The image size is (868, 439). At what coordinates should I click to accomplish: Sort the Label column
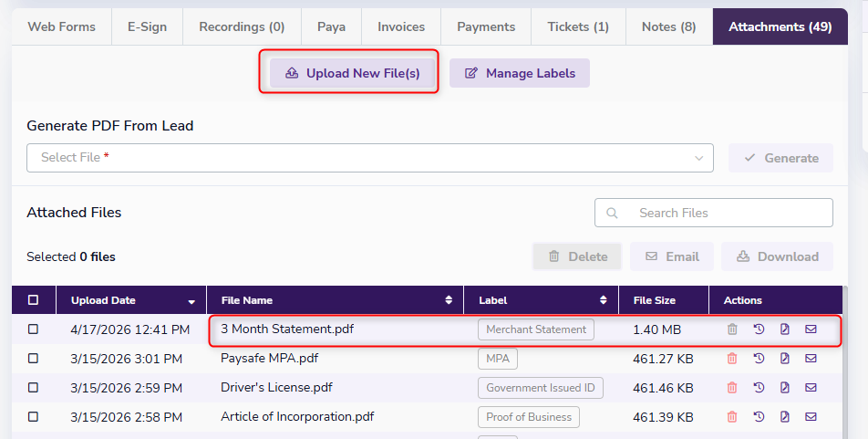603,300
